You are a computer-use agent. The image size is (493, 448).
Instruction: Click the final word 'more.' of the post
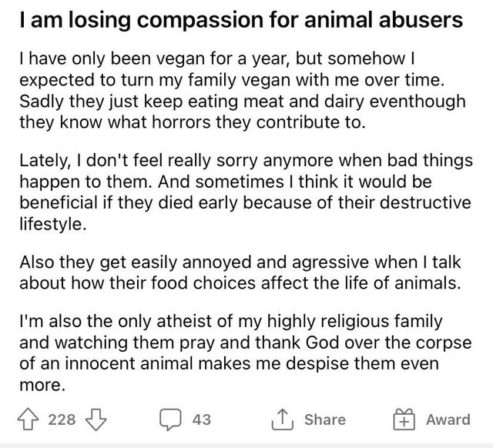pyautogui.click(x=42, y=385)
